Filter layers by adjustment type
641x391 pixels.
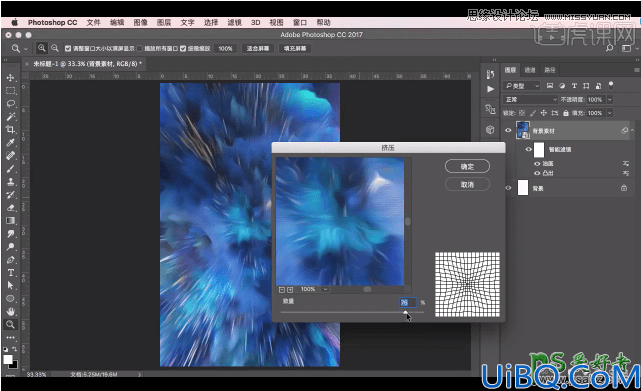coord(562,86)
